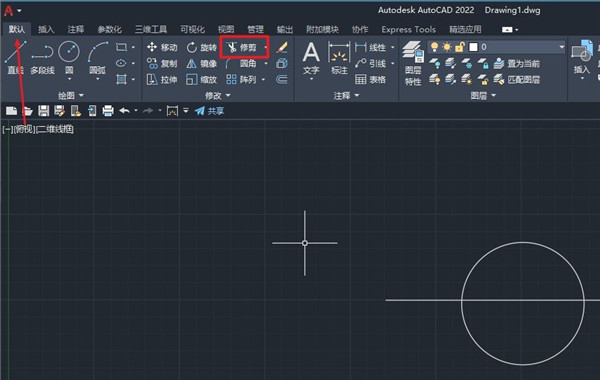Open the Array (阵列) dropdown arrow
Viewport: 600px width, 380px height.
263,80
